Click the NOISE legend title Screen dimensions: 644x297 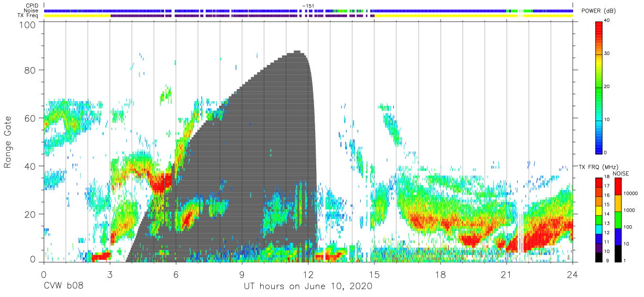(620, 173)
